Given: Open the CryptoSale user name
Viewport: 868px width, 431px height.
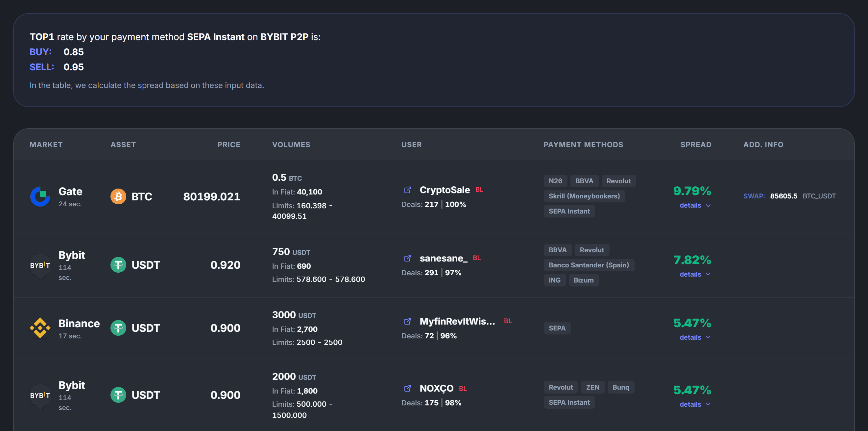Looking at the screenshot, I should (x=445, y=190).
